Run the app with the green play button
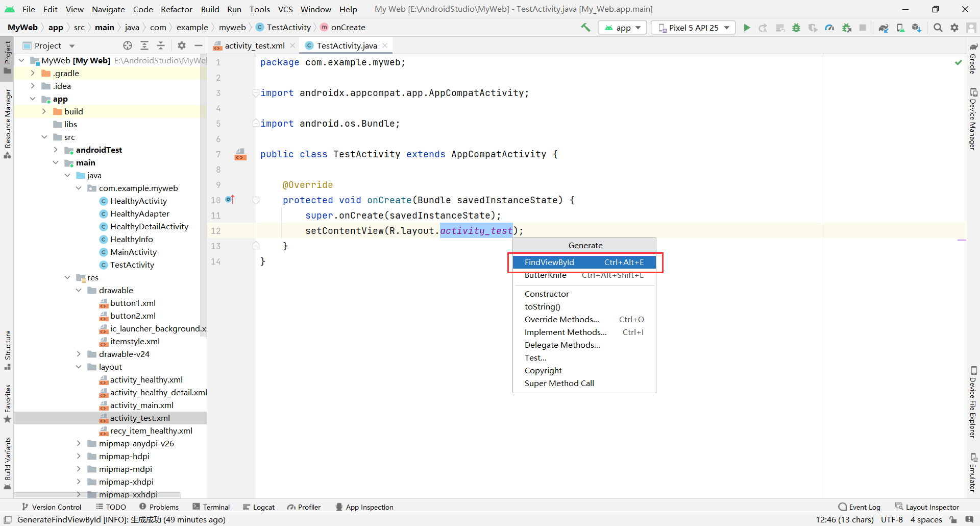 pos(747,28)
